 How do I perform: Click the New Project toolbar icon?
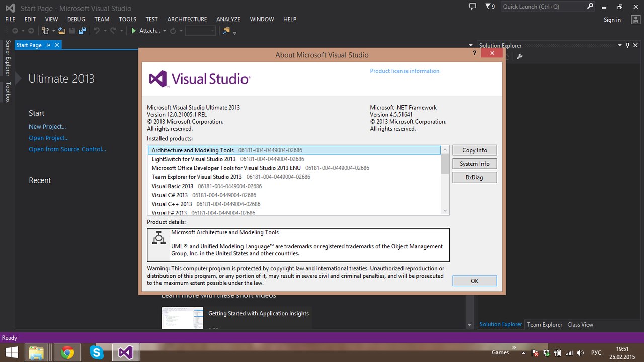click(x=46, y=31)
